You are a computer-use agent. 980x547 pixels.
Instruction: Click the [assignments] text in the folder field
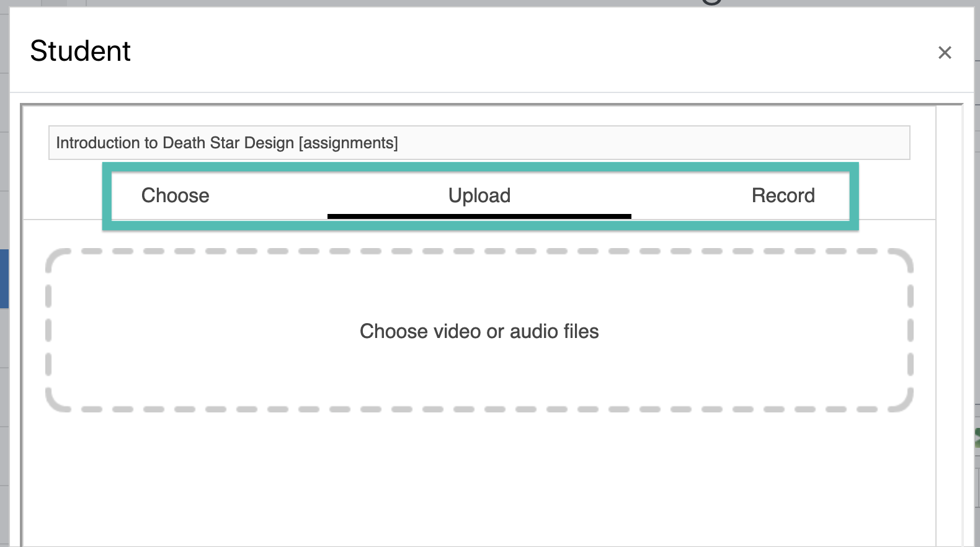(349, 143)
